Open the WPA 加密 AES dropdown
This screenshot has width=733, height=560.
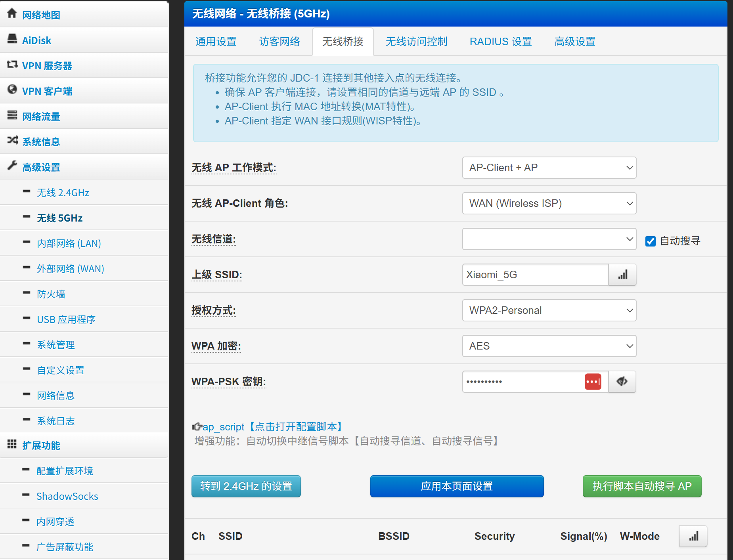point(549,346)
